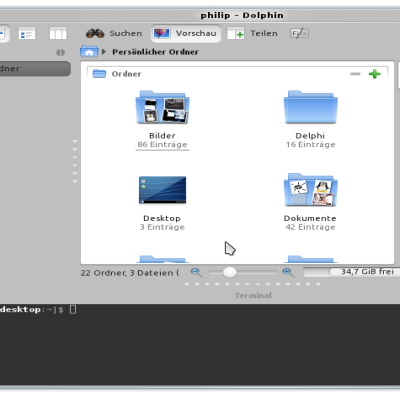Click the places panel lock toggle icon
Viewport: 400px width, 400px height.
(x=60, y=52)
